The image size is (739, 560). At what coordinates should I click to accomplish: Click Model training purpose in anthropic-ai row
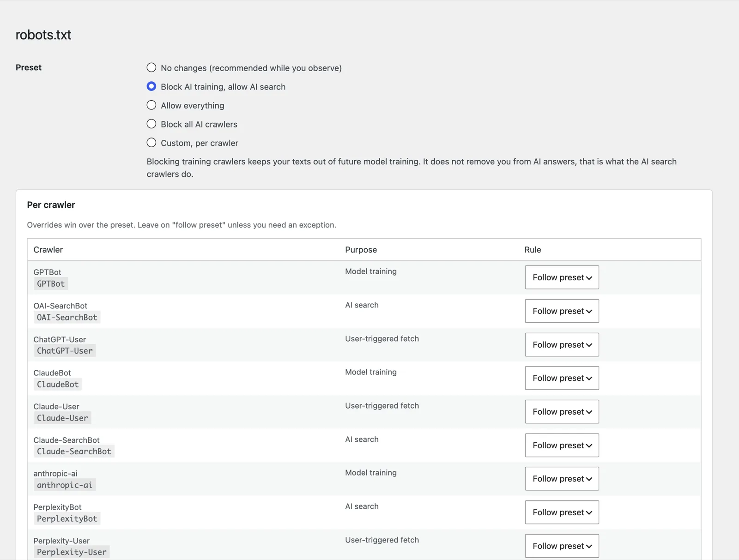(x=371, y=473)
